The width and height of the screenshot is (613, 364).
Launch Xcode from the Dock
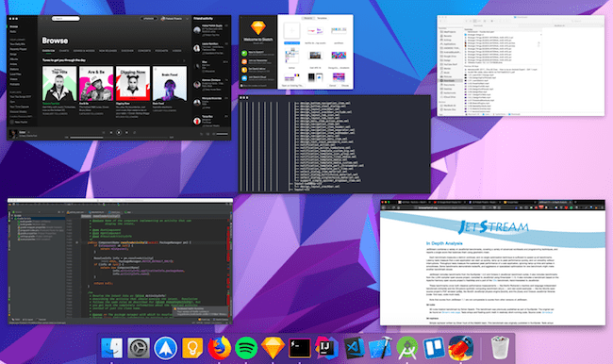[380, 348]
